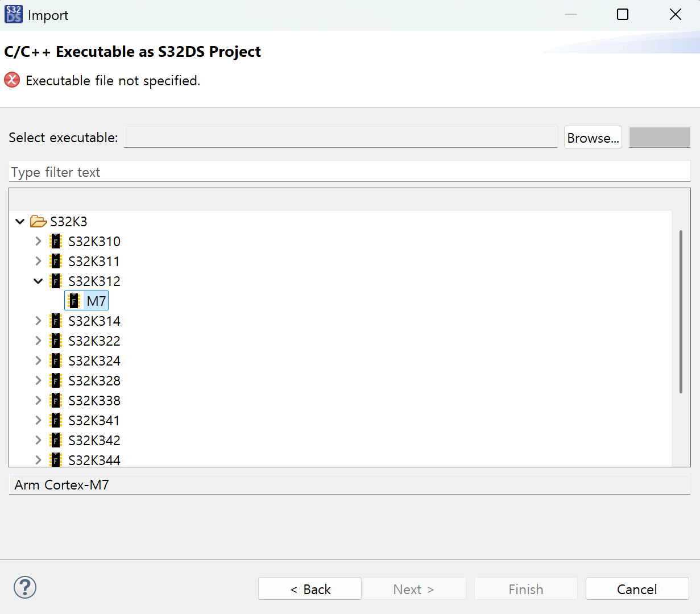This screenshot has width=700, height=614.
Task: Open the help question mark icon
Action: (x=25, y=587)
